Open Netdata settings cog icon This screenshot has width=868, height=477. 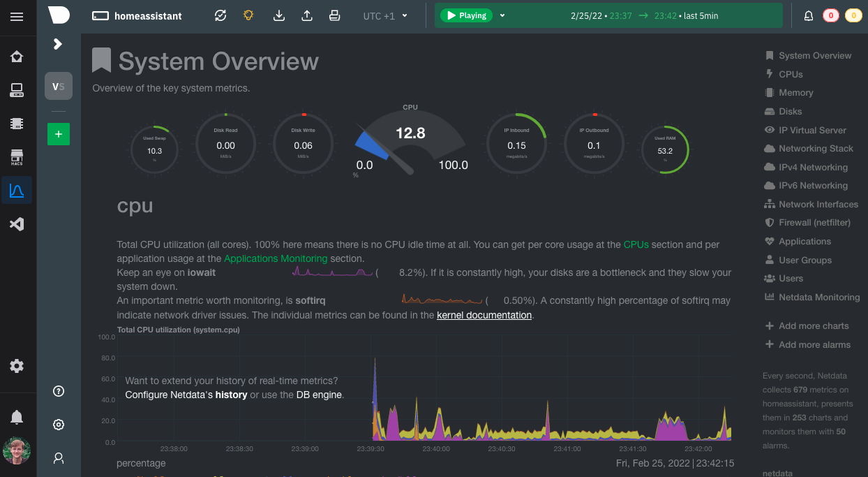tap(59, 425)
